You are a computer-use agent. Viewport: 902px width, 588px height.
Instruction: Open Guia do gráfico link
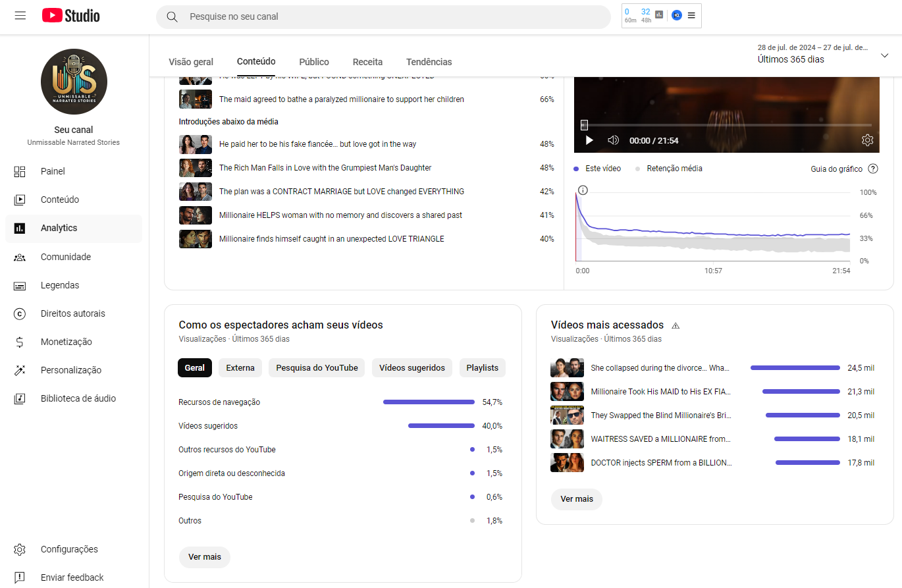pyautogui.click(x=836, y=169)
